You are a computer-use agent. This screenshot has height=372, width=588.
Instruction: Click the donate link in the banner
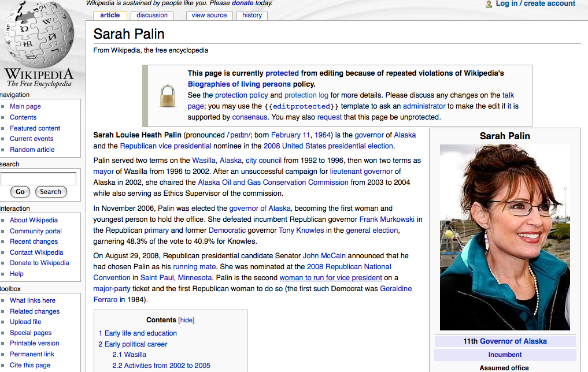[x=243, y=3]
